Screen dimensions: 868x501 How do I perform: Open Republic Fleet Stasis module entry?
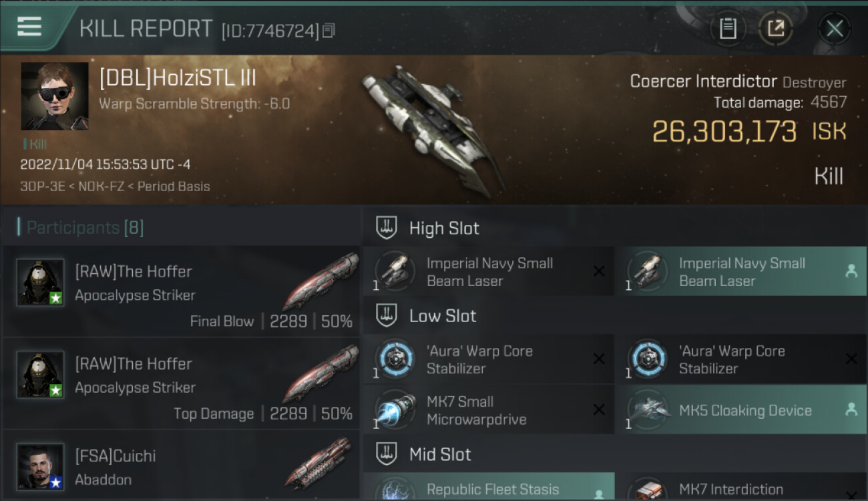coord(488,487)
